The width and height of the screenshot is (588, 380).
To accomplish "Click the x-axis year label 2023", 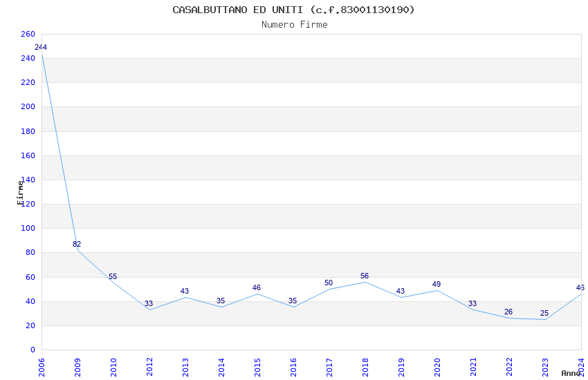I will pos(546,368).
